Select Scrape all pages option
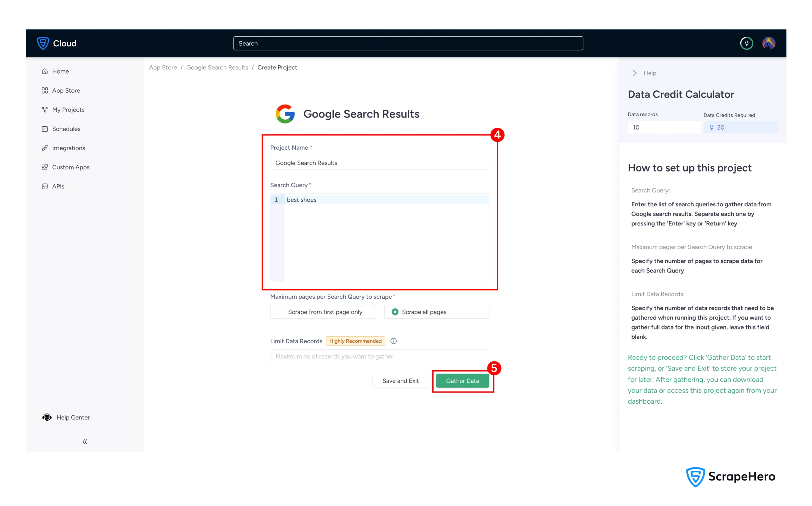 click(395, 312)
